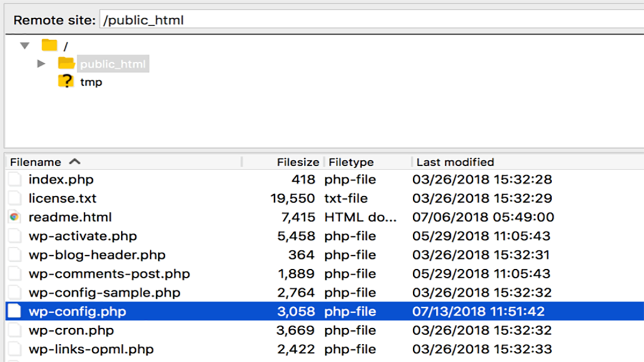Image resolution: width=644 pixels, height=362 pixels.
Task: Collapse the root directory tree arrow
Action: [25, 46]
